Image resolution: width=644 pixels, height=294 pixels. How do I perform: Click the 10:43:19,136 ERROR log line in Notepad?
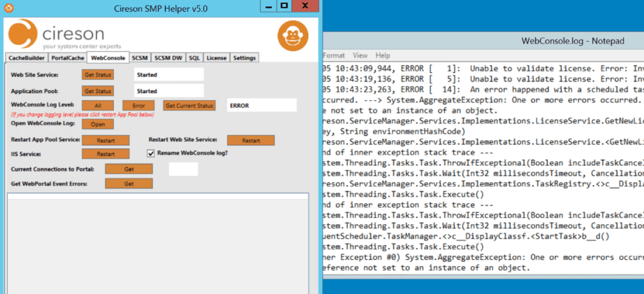click(484, 79)
